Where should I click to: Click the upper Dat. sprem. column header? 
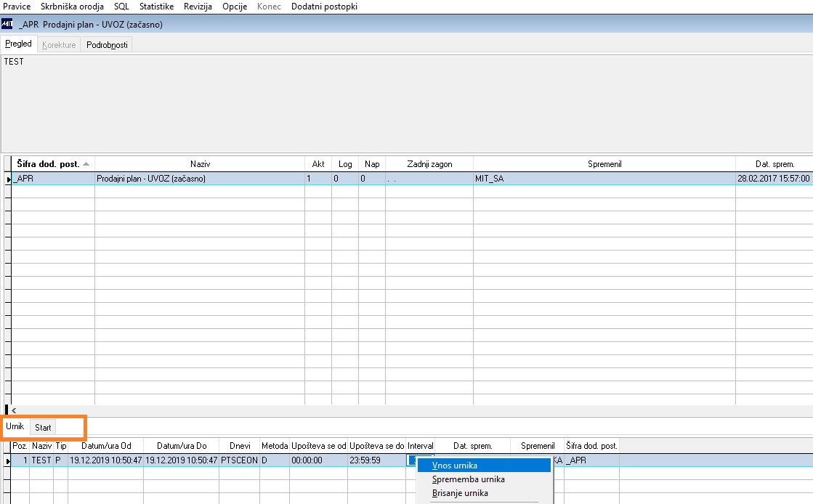tap(774, 164)
